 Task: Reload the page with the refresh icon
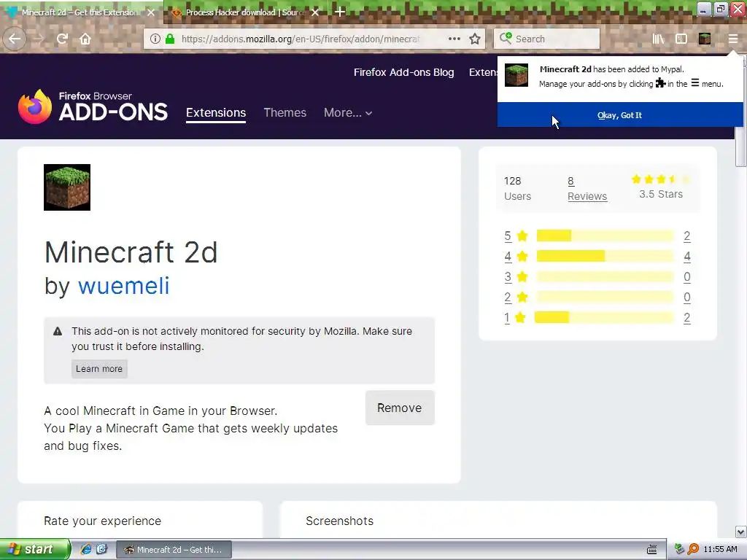[x=62, y=39]
